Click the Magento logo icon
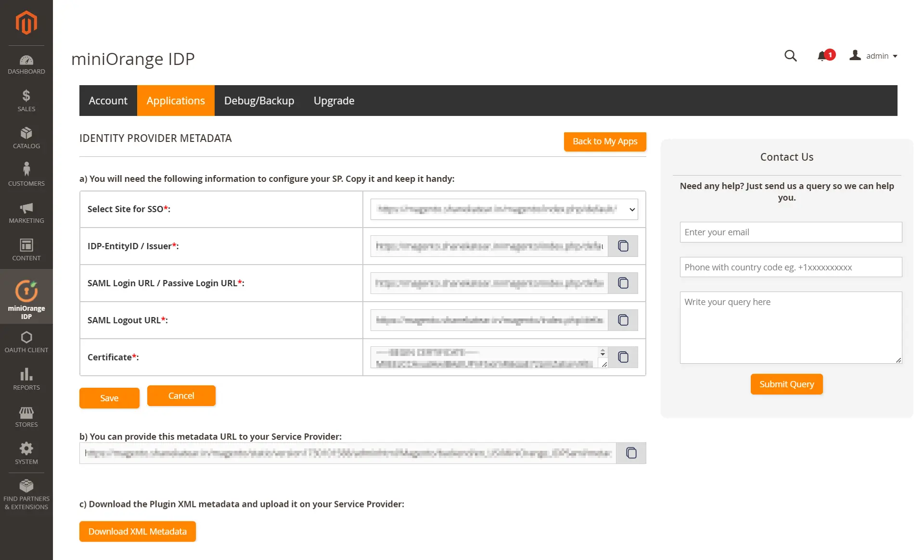 [26, 22]
